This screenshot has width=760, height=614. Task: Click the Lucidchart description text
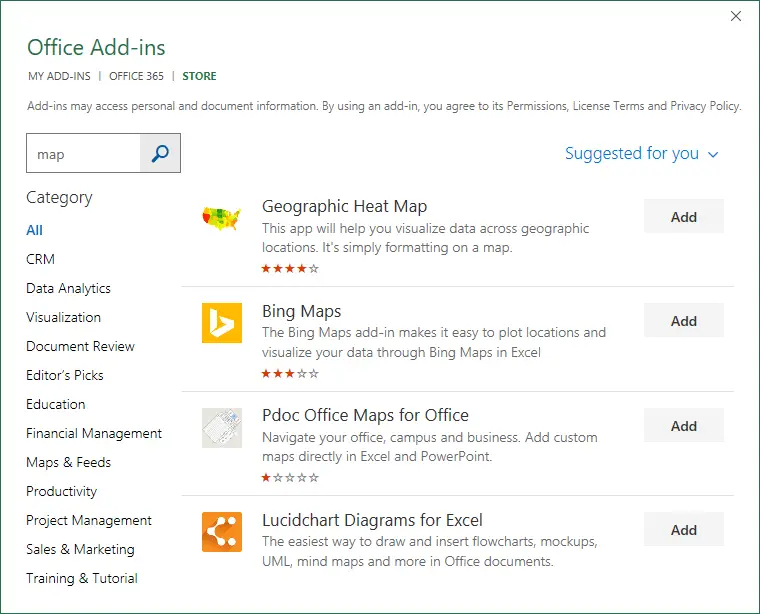429,551
